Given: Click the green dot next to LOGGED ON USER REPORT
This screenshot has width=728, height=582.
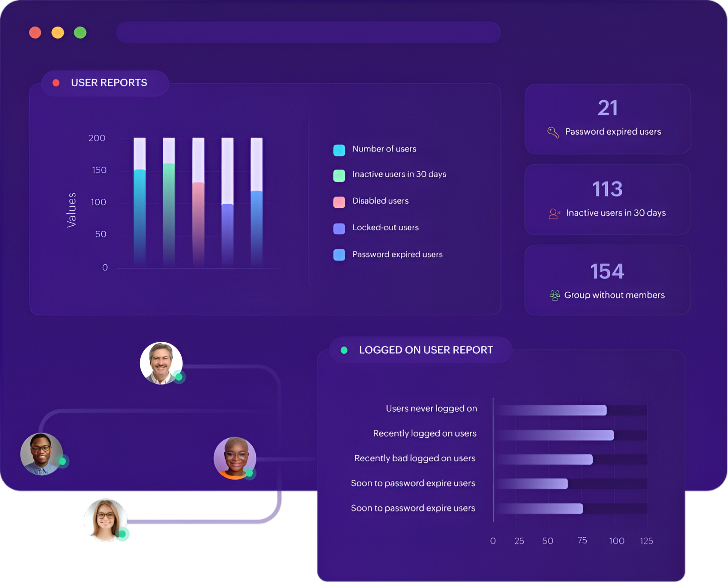Looking at the screenshot, I should tap(344, 350).
